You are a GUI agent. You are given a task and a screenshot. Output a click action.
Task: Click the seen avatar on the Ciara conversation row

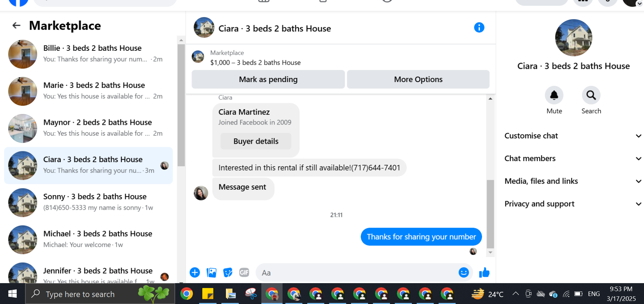164,166
